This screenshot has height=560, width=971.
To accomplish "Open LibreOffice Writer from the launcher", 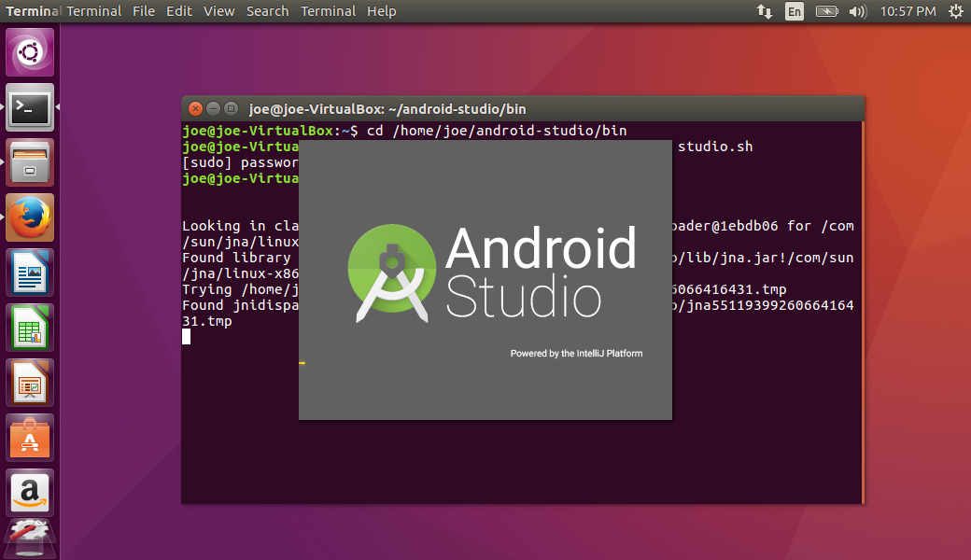I will click(x=30, y=273).
